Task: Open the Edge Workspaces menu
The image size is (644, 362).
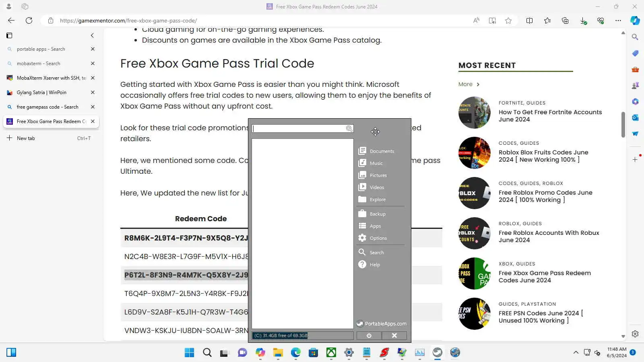Action: point(25,6)
